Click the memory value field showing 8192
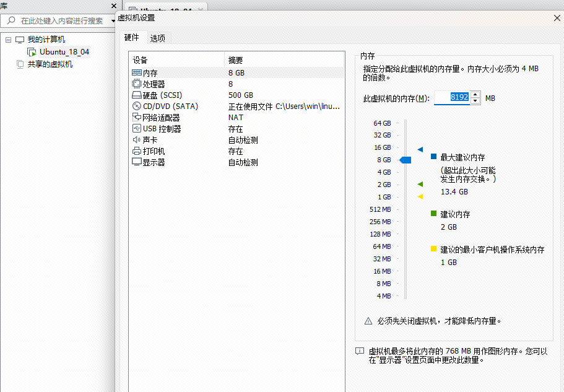This screenshot has width=564, height=392. [452, 97]
